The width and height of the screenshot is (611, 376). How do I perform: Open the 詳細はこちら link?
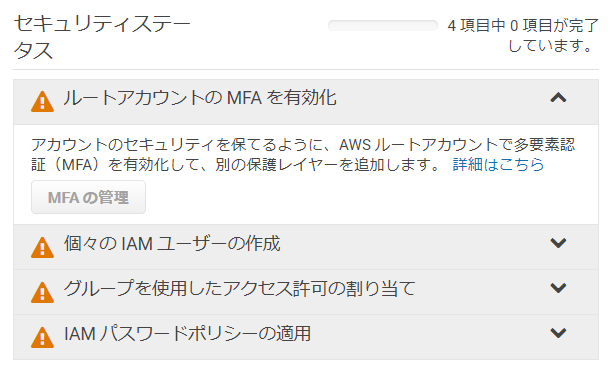pyautogui.click(x=498, y=164)
